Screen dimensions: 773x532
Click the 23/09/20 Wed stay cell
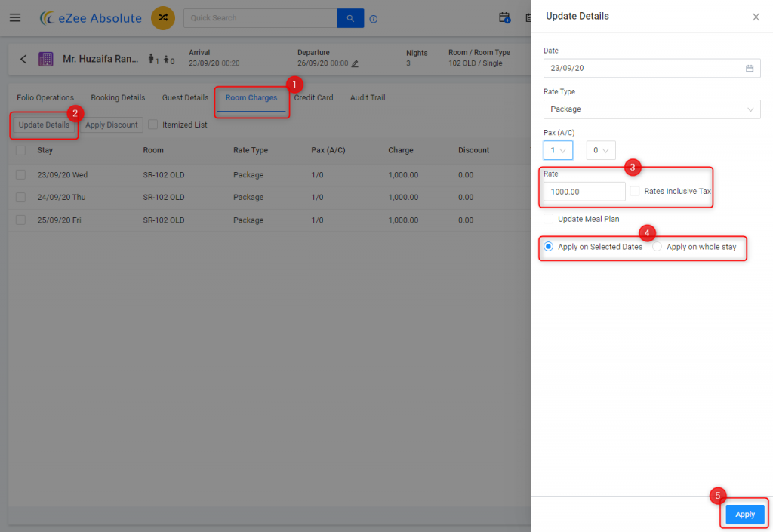63,175
